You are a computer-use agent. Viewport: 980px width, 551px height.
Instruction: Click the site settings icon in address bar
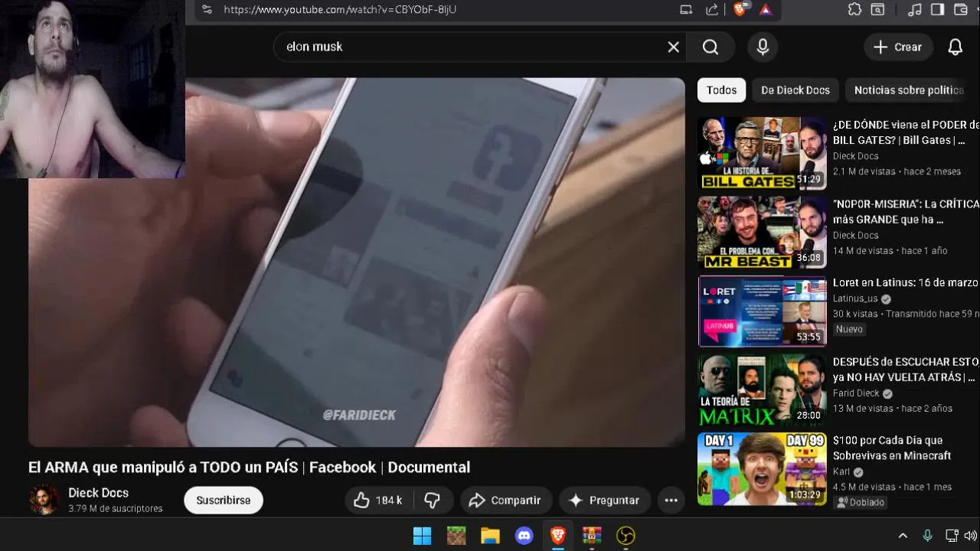(x=207, y=9)
